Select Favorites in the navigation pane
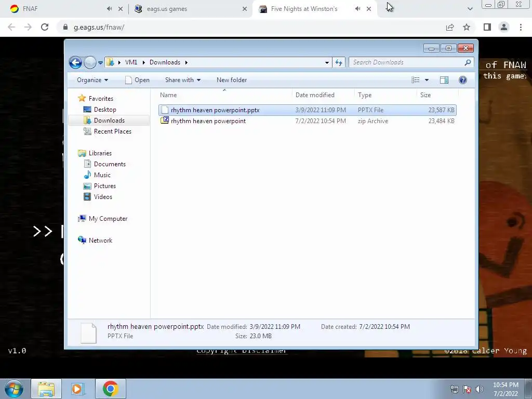Screen dimensions: 532x399 pos(101,98)
